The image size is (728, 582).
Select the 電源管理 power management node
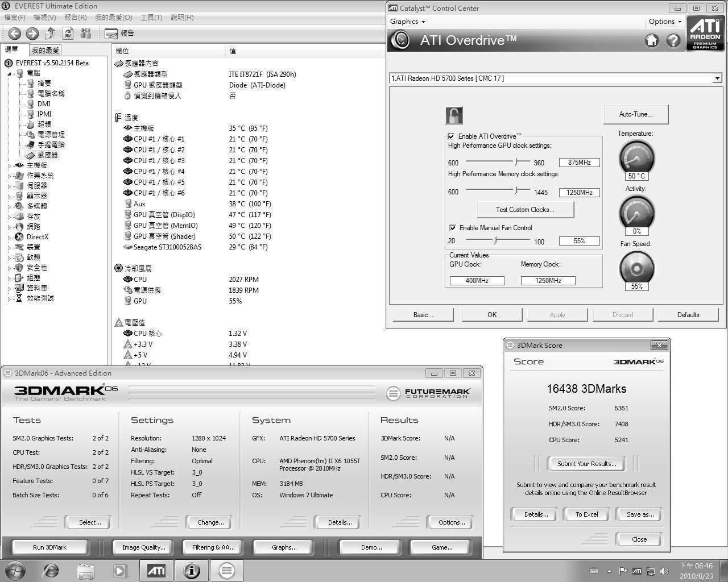[51, 134]
